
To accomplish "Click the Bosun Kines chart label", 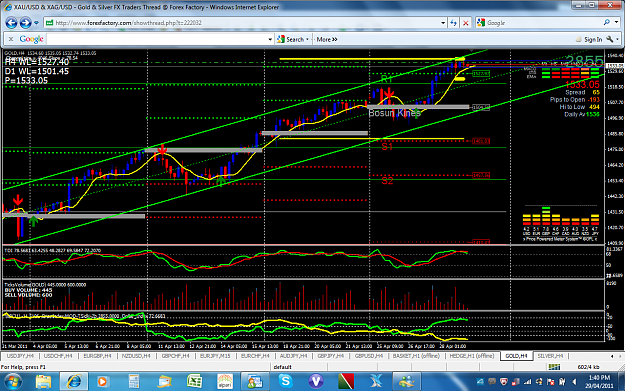I will [x=394, y=113].
